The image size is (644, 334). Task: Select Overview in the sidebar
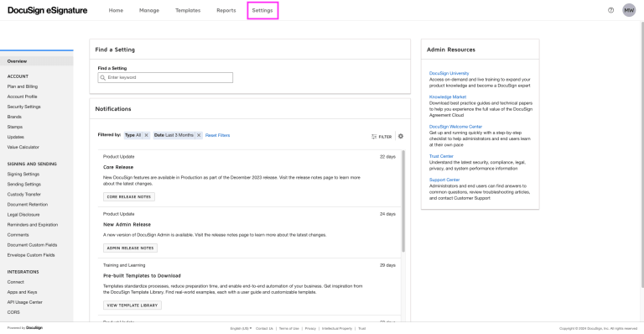pyautogui.click(x=37, y=61)
